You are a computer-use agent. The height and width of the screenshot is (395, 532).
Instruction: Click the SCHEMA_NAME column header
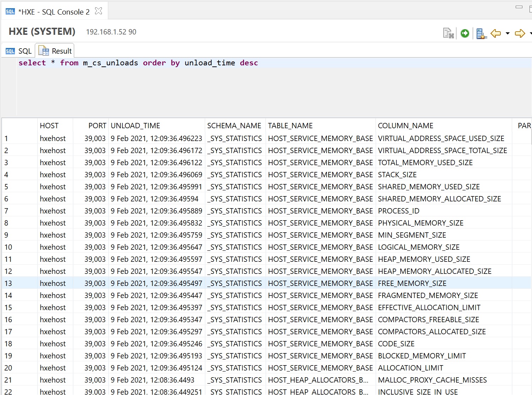[x=234, y=126]
